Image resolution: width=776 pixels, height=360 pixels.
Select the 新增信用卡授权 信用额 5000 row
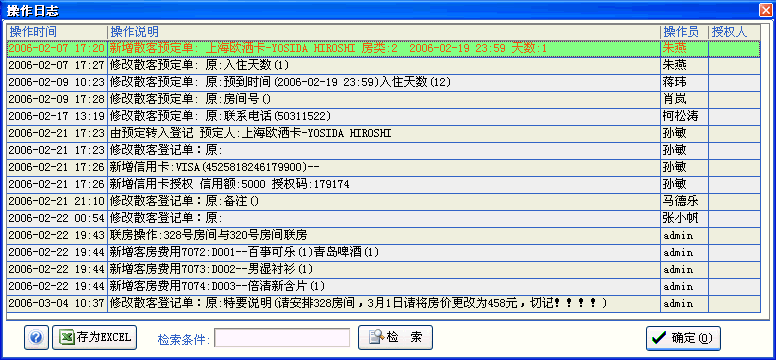click(384, 184)
